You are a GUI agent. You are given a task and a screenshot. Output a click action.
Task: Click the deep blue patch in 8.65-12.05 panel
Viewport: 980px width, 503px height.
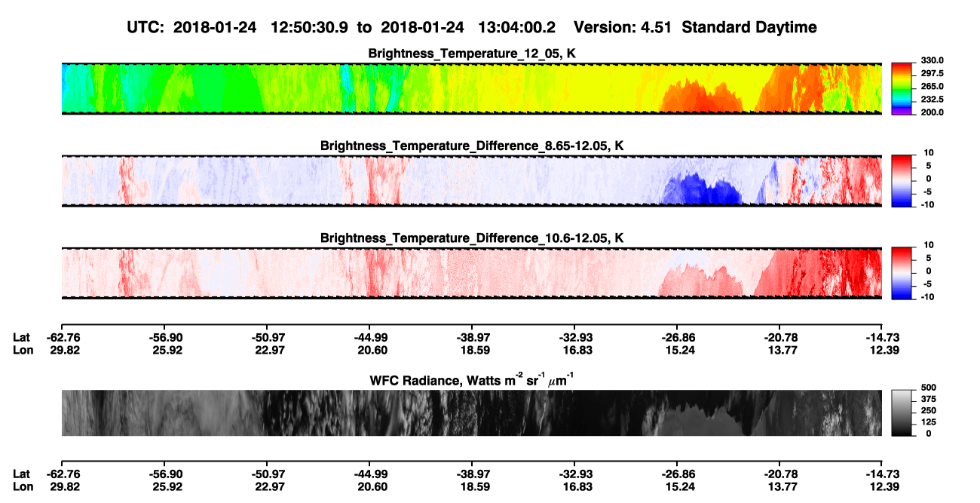point(701,190)
